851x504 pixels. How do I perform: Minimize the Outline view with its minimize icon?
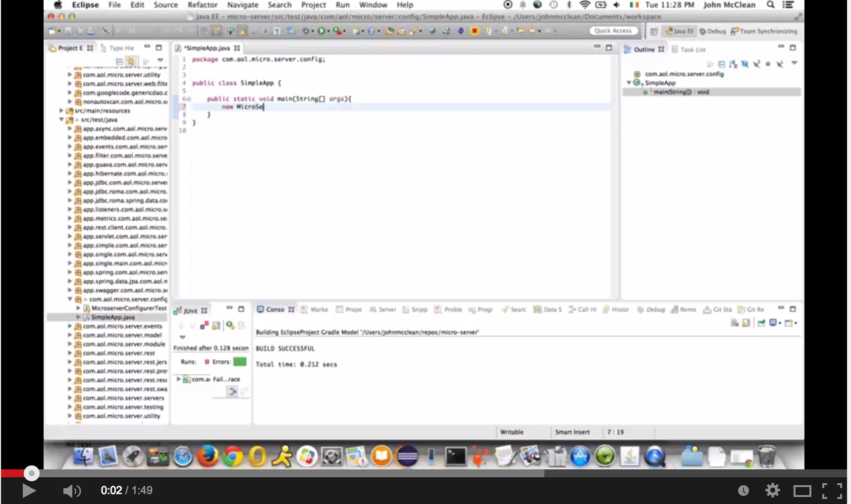tap(781, 47)
